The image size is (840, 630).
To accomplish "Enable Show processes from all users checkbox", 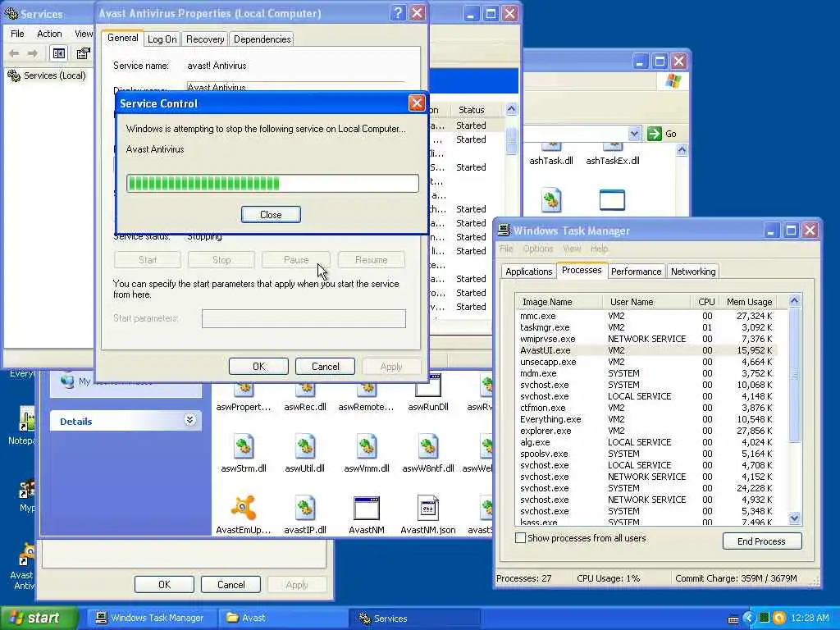I will [520, 538].
